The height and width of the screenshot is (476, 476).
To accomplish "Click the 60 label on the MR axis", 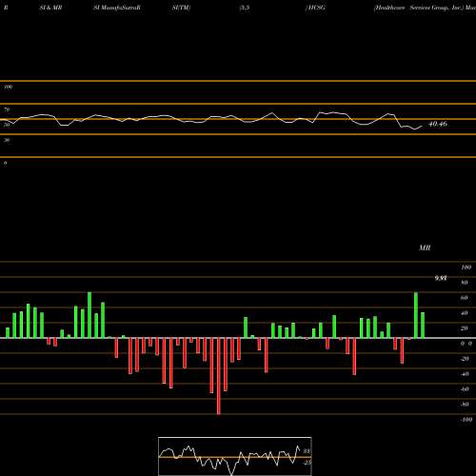I will [465, 298].
